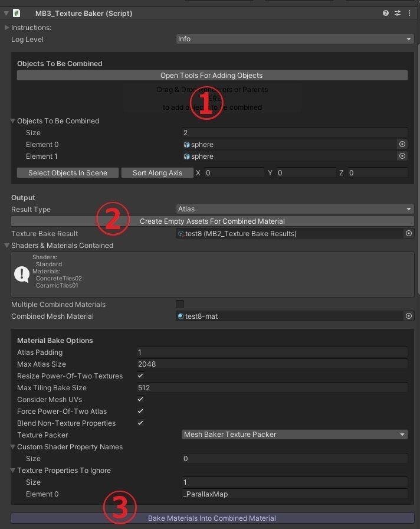Open object picker for Element 1 sphere
The height and width of the screenshot is (529, 420).
(402, 156)
